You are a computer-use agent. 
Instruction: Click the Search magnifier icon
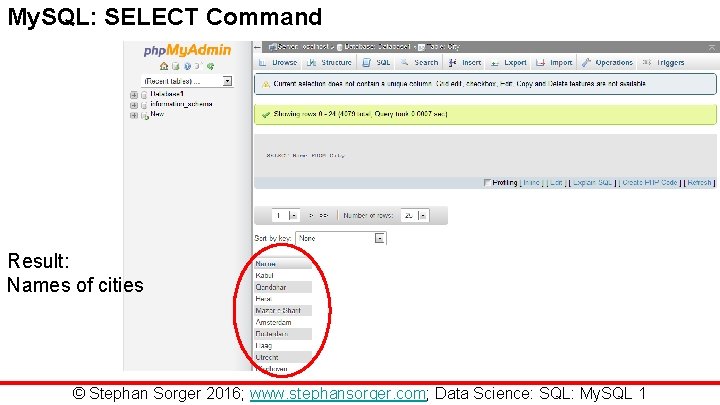coord(405,62)
